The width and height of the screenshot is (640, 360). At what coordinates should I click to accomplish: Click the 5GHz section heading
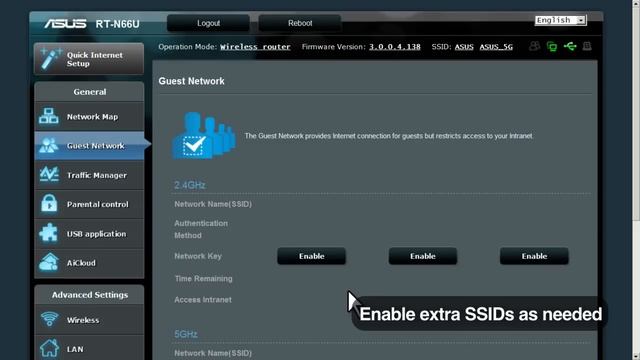tap(186, 334)
